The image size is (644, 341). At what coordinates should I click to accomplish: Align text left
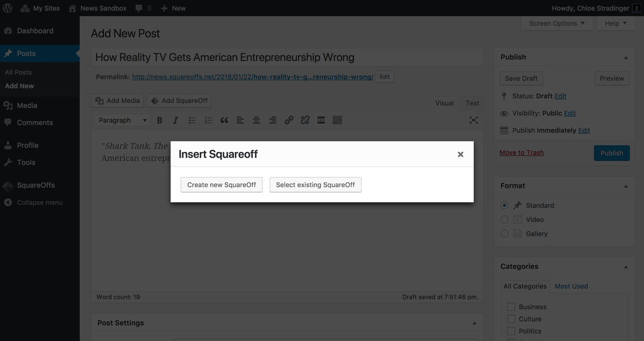tap(240, 120)
